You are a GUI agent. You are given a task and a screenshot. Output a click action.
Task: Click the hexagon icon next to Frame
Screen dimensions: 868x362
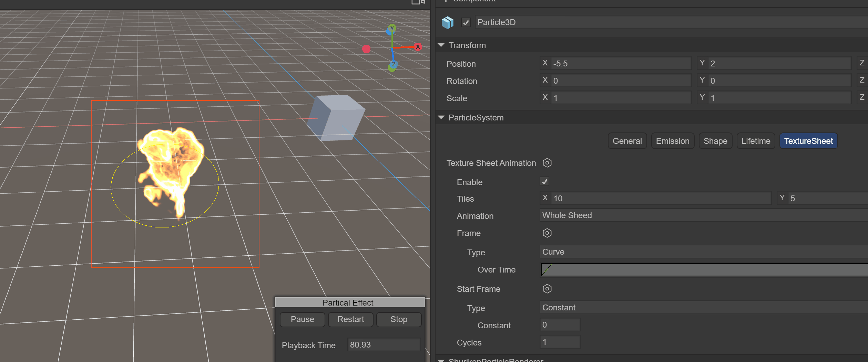547,233
